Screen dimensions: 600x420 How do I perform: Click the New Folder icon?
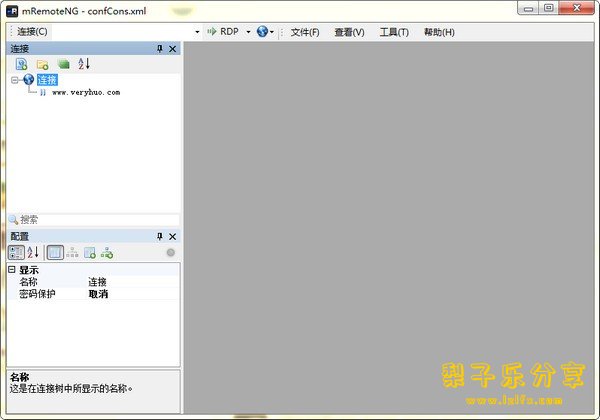coord(42,64)
